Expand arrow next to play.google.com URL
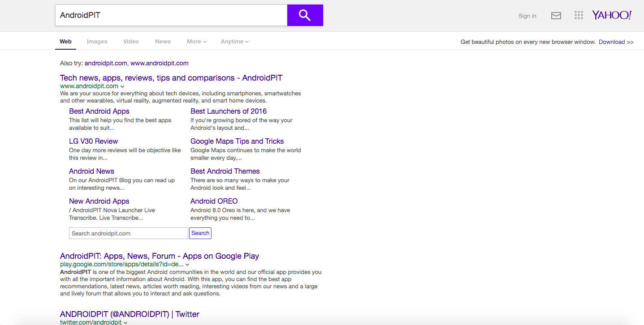The image size is (644, 325). [x=187, y=265]
